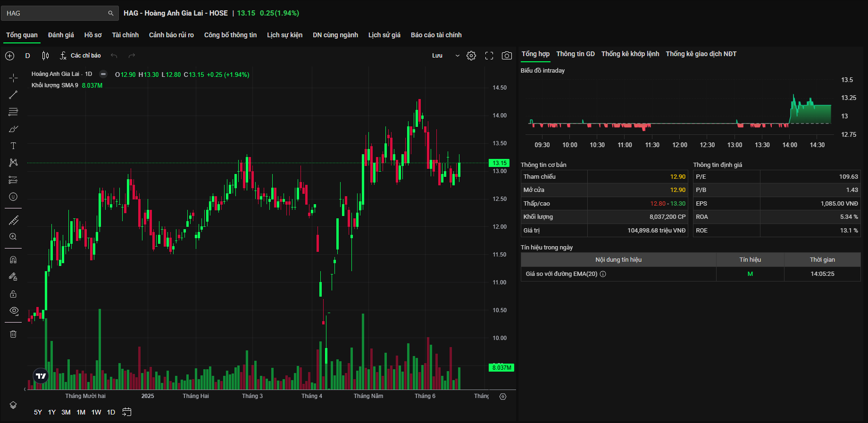Click the 8.037M volume label on axis

[501, 368]
